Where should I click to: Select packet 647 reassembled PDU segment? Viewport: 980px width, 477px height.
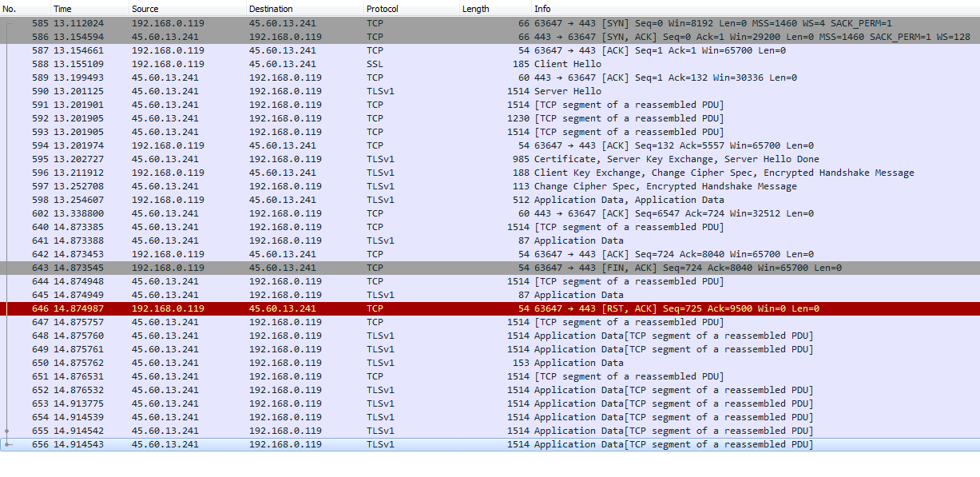click(490, 322)
